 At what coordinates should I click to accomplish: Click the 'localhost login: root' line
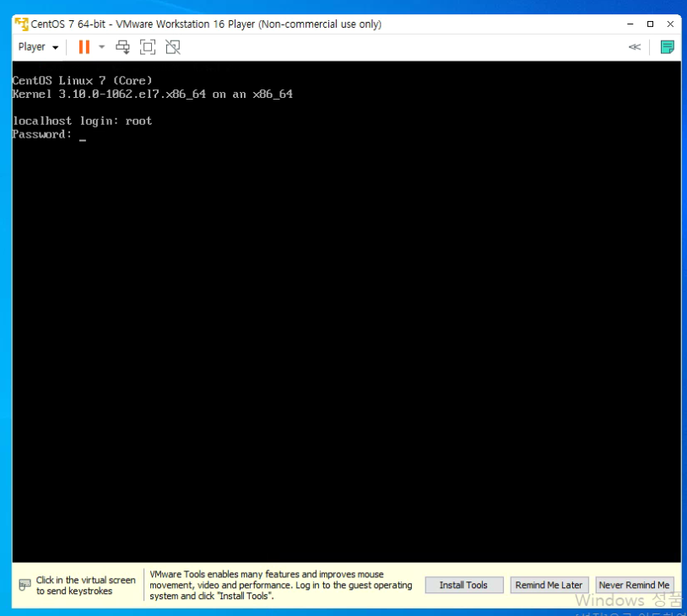coord(83,121)
